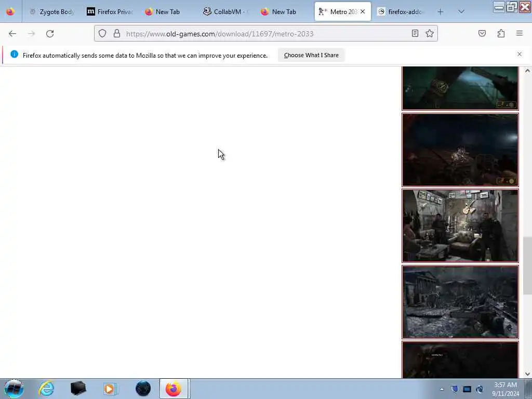
Task: Open the dark spider creature screenshot thumbnail
Action: click(x=460, y=150)
